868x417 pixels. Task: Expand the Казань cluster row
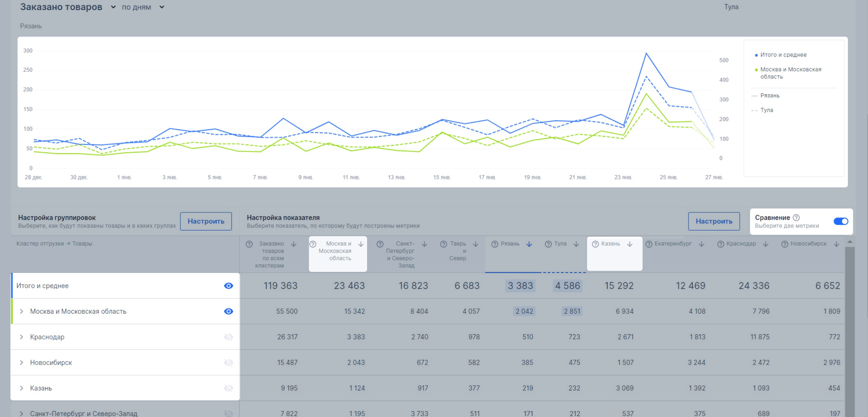click(21, 388)
